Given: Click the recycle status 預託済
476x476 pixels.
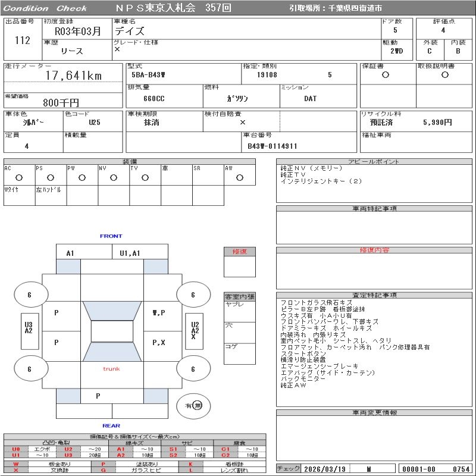Looking at the screenshot, I should point(381,123).
